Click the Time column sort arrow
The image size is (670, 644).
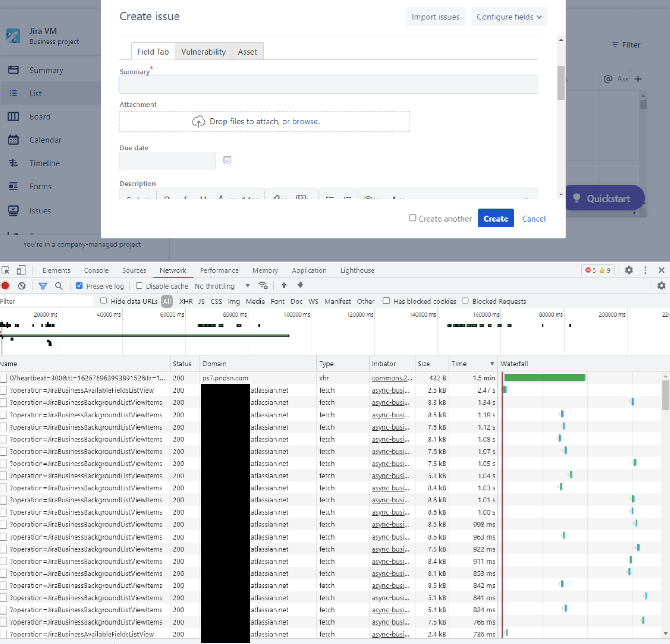click(492, 364)
